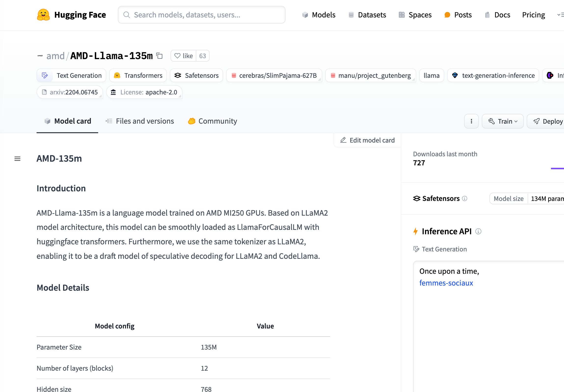Go to Datasets in top navigation

click(367, 15)
